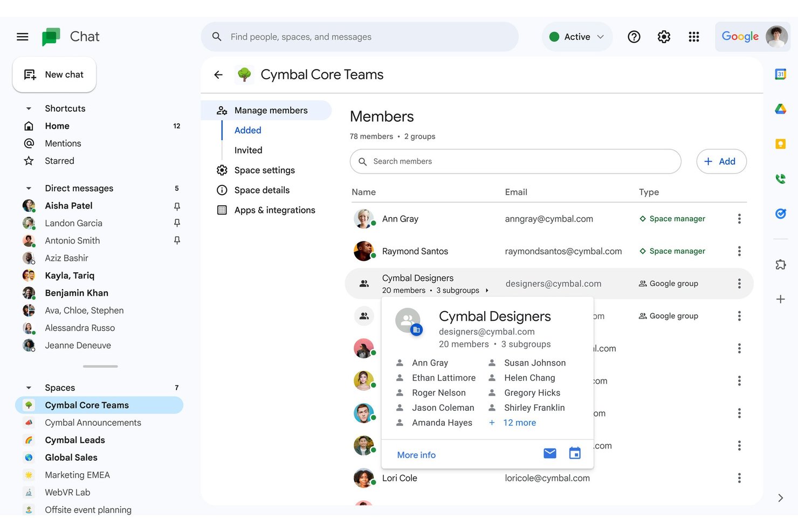Unpin the Landon Garcia conversation

177,223
